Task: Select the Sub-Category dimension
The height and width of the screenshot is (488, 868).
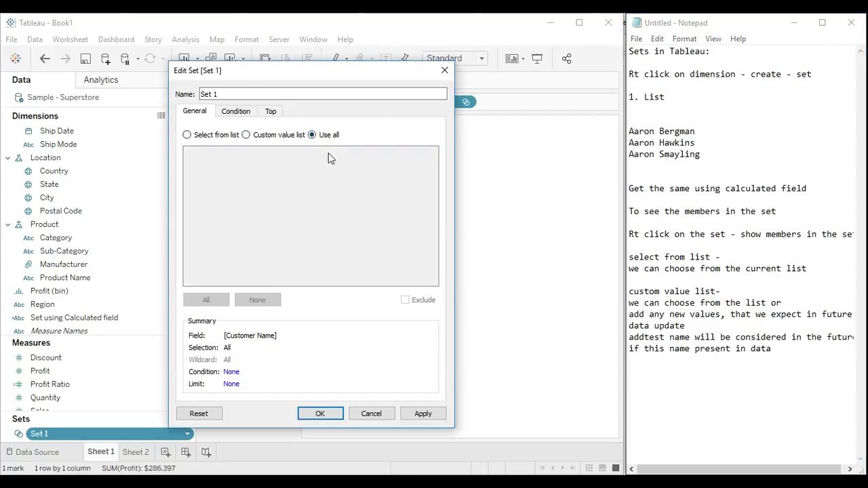Action: point(64,251)
